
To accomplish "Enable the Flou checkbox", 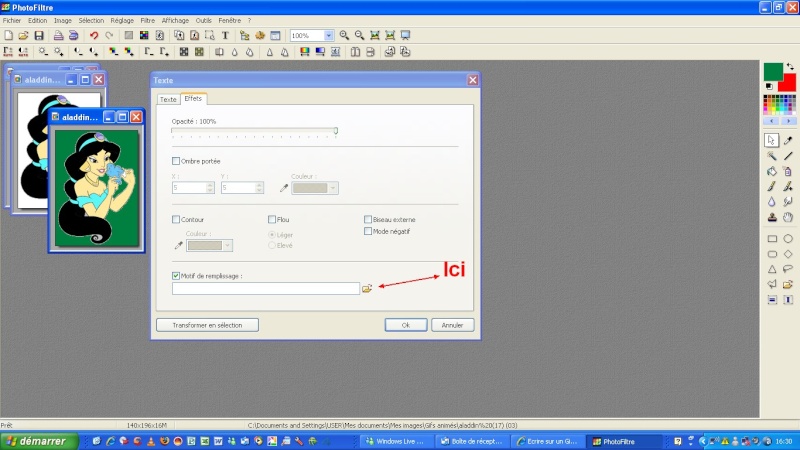I will 272,219.
